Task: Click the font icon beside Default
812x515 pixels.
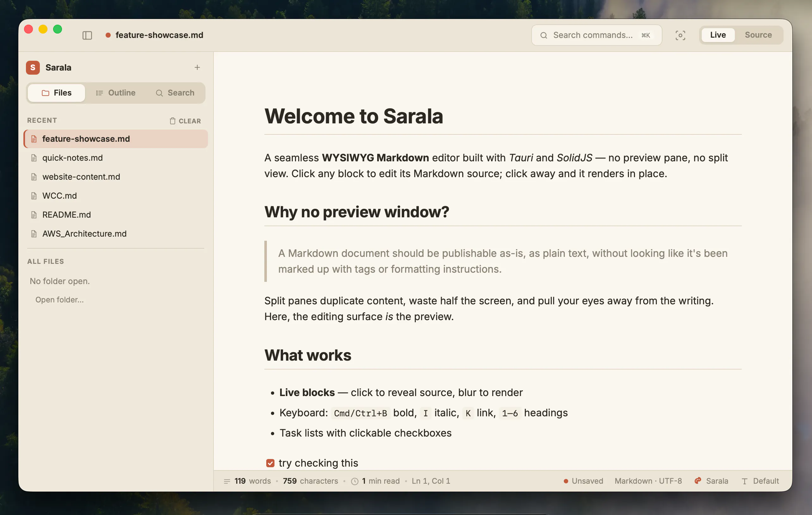Action: pyautogui.click(x=745, y=481)
